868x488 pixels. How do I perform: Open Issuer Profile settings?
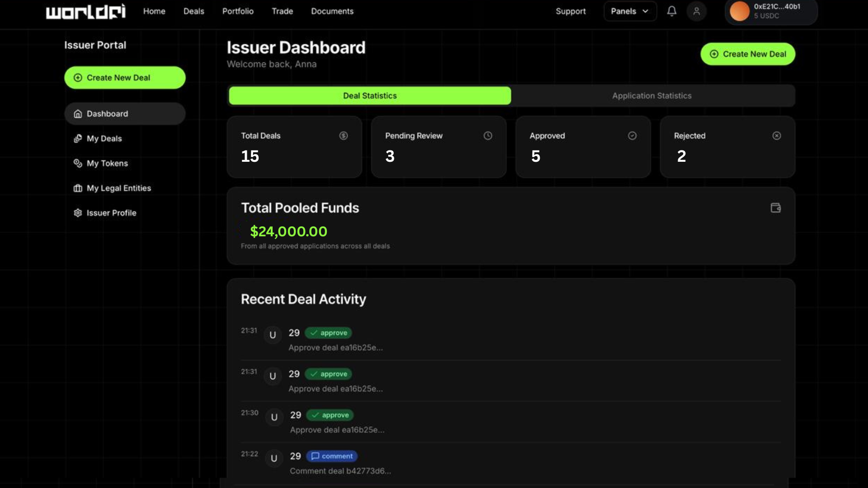[111, 213]
